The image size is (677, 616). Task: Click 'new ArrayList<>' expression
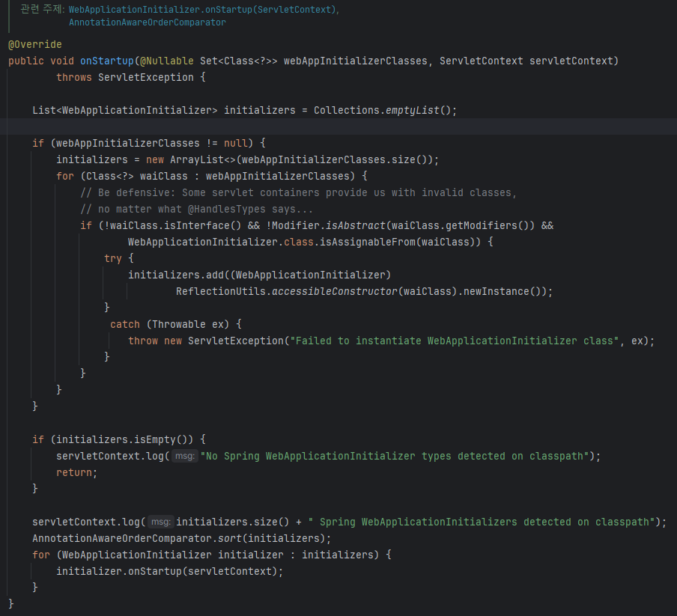(x=190, y=160)
